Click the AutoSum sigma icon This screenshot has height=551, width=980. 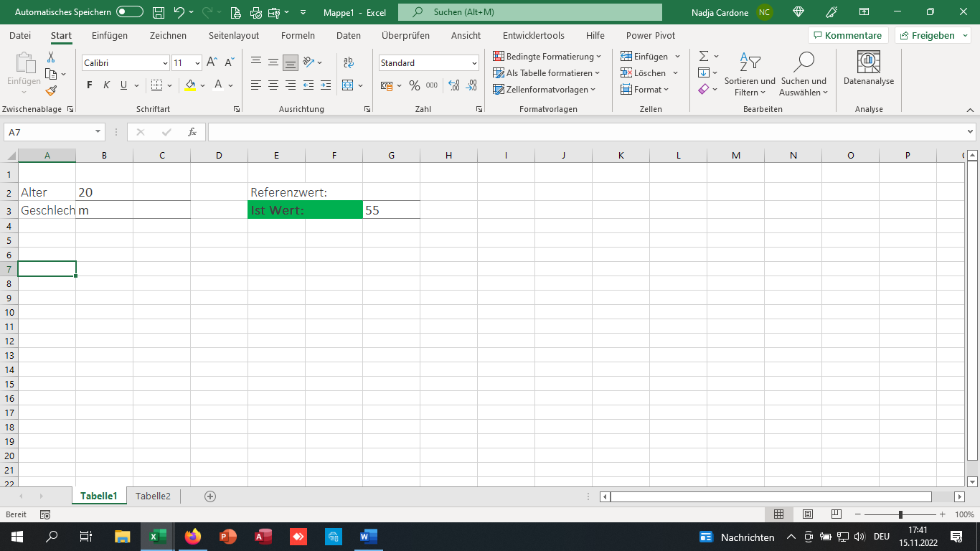[x=704, y=56]
